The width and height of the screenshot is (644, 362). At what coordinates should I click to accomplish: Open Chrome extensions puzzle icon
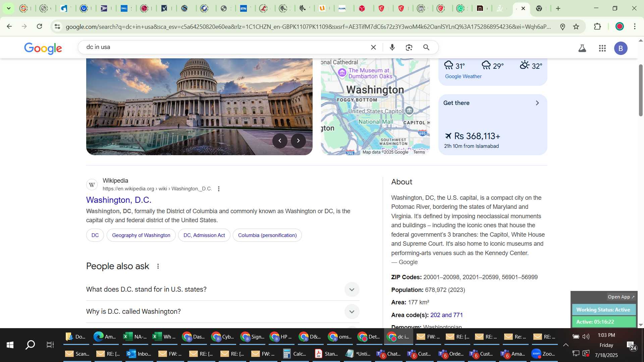pyautogui.click(x=597, y=26)
